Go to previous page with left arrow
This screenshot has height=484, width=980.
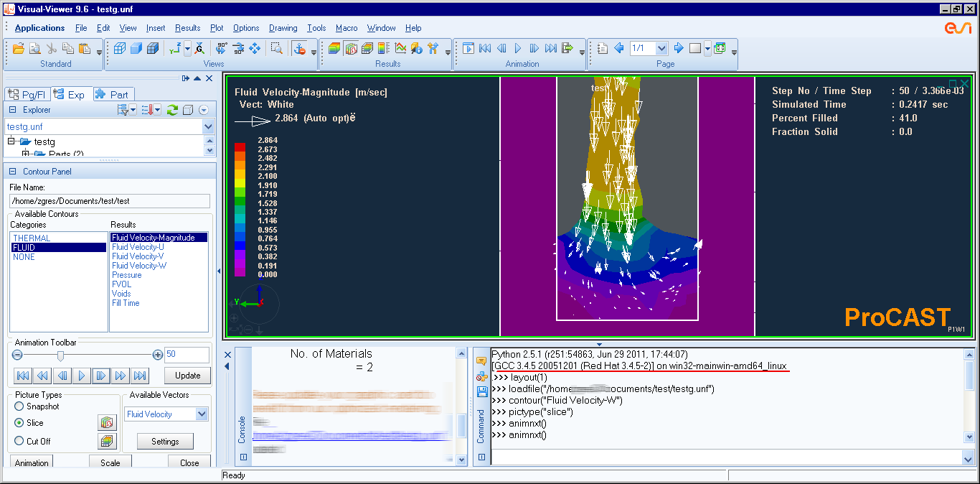coord(619,49)
